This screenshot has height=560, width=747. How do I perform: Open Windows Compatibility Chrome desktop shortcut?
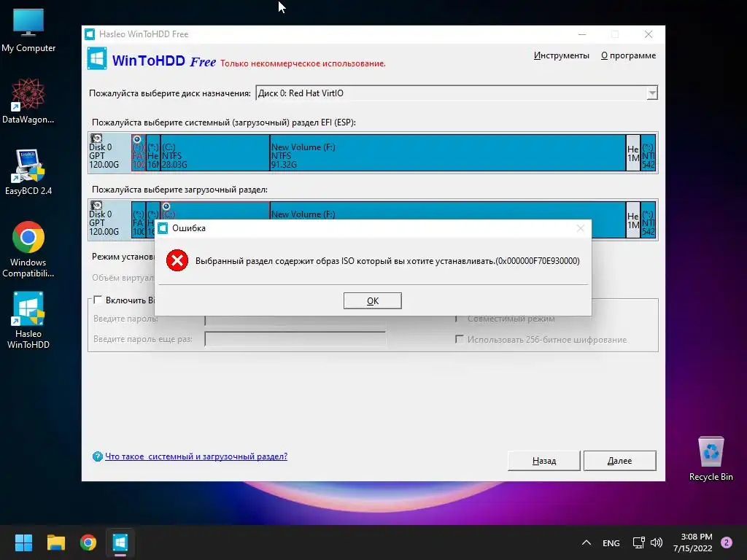28,249
